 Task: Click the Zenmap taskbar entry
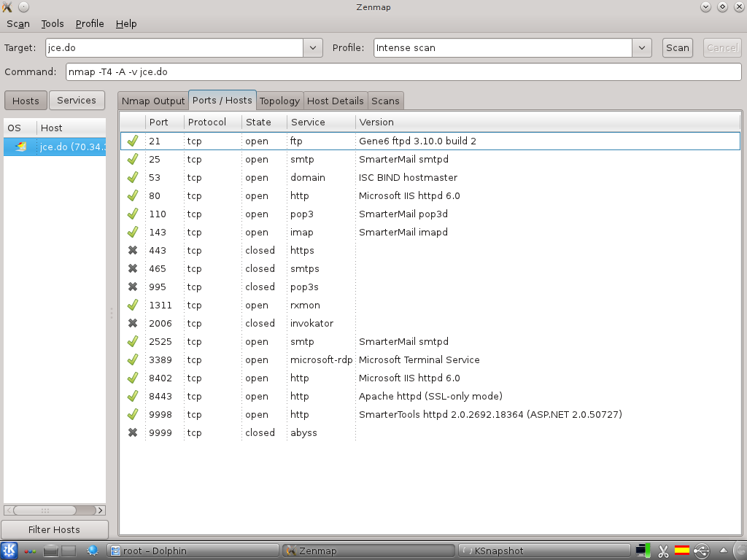368,551
